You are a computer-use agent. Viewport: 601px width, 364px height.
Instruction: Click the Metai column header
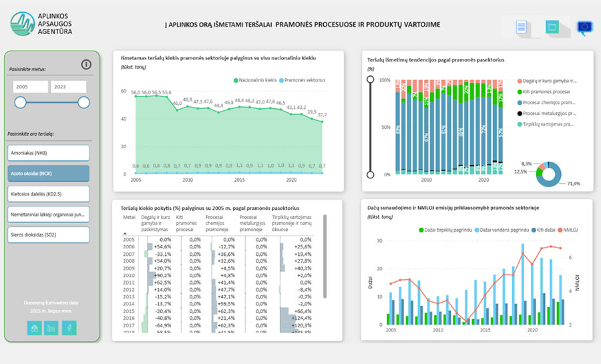129,217
